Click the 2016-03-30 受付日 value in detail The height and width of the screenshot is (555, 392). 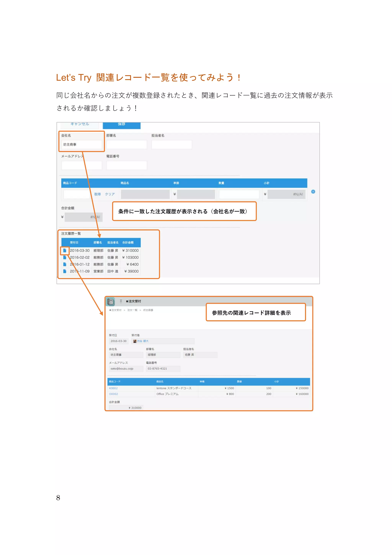(x=118, y=341)
